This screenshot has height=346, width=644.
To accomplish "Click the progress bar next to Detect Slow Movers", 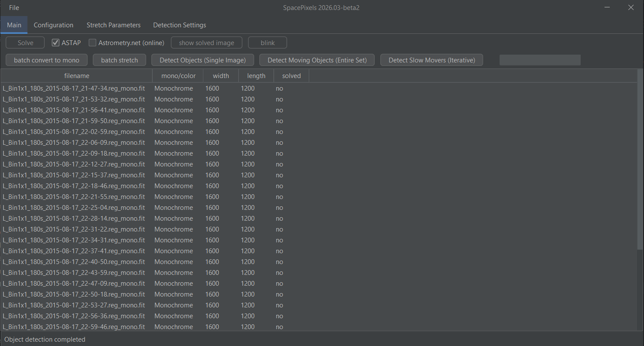I will (539, 60).
